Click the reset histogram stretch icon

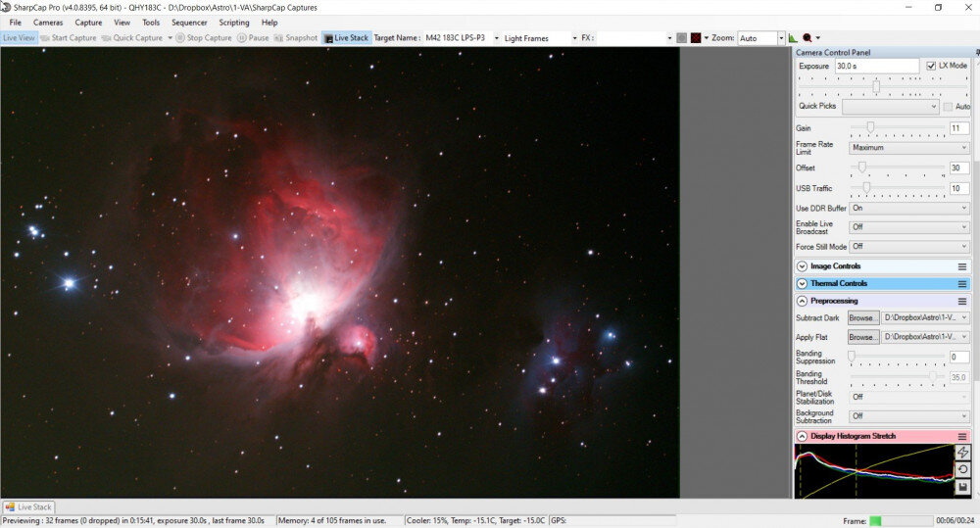pos(962,469)
